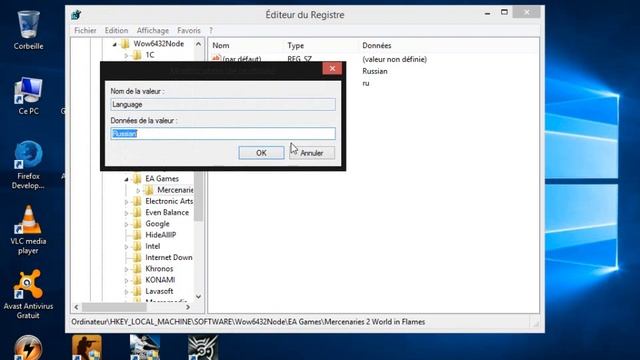Open the ? help menu
Screen dimensions: 640x360
pos(211,31)
